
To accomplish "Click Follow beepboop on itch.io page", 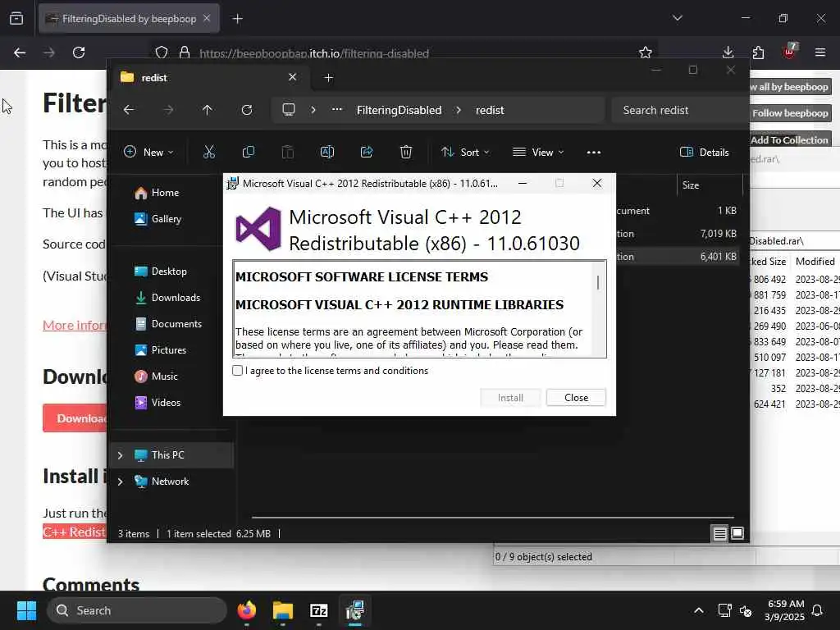I will pos(790,113).
